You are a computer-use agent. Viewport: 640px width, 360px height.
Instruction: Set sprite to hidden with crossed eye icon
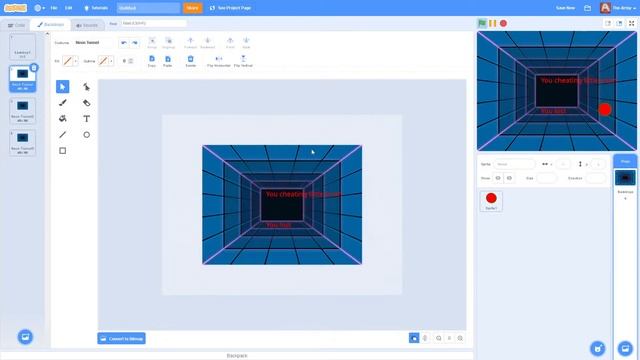tap(509, 178)
